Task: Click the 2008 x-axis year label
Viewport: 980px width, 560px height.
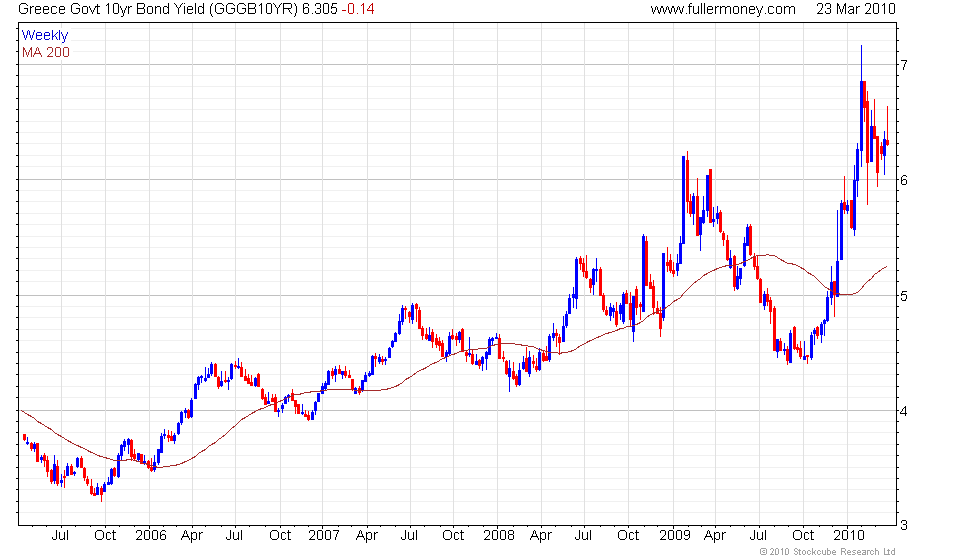Action: pos(499,535)
